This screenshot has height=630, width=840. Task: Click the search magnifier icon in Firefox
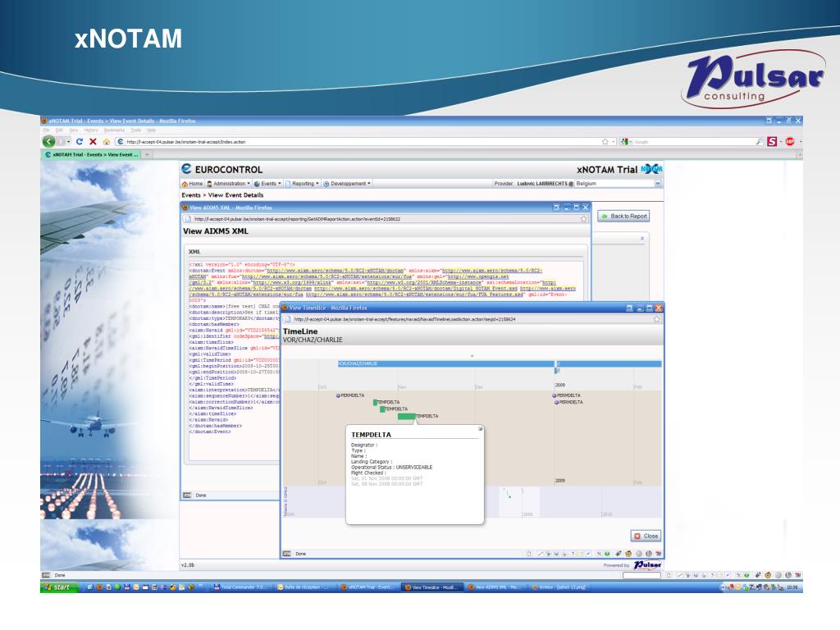pyautogui.click(x=759, y=141)
